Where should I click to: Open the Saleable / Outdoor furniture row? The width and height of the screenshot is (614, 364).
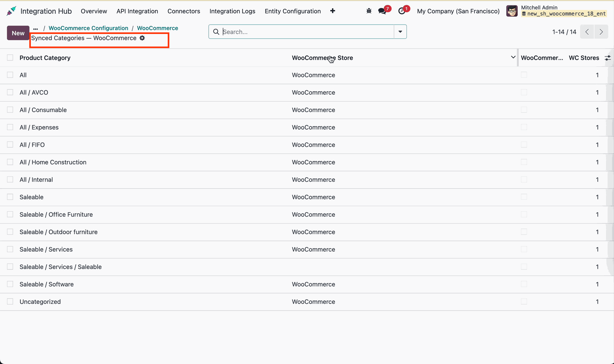[307, 232]
